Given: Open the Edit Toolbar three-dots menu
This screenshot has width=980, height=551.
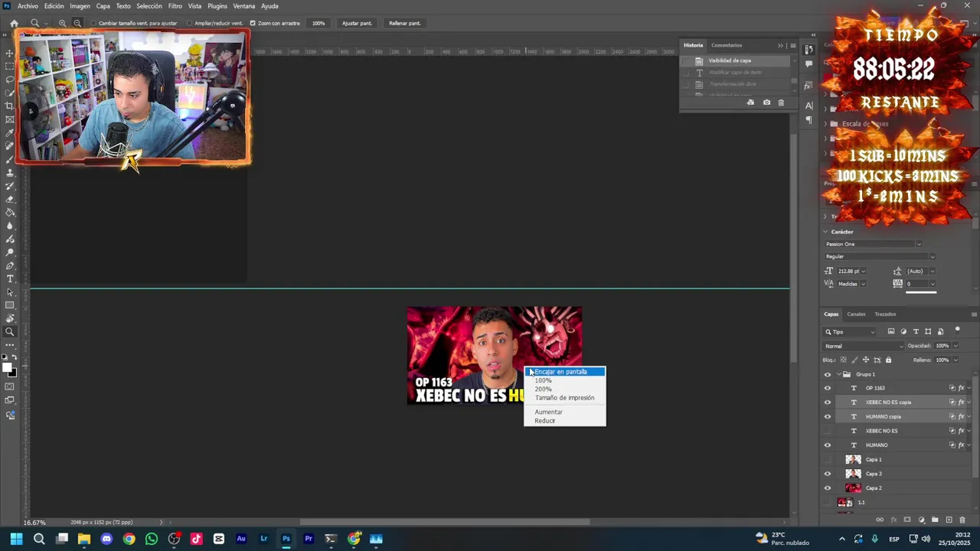Looking at the screenshot, I should 10,345.
